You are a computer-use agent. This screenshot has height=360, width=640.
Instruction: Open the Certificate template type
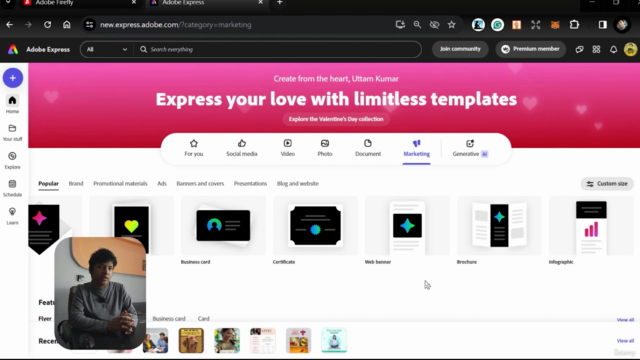(x=316, y=231)
